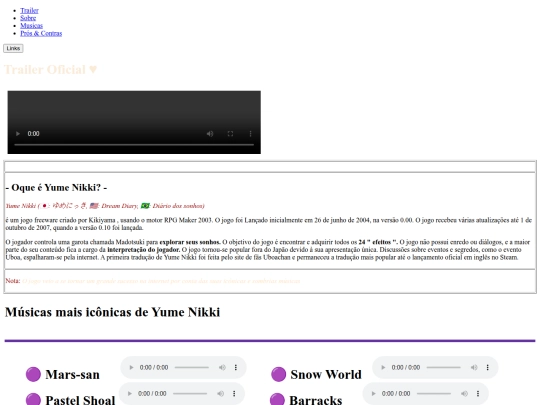Screen dimensions: 540x405
Task: Click the Mars-san track title
Action: click(x=72, y=374)
